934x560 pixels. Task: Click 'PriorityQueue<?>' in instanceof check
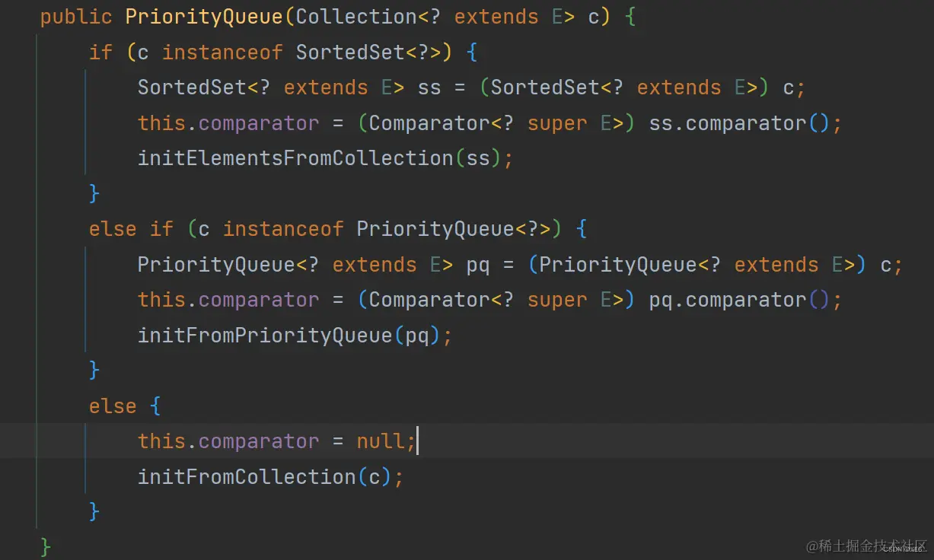pyautogui.click(x=454, y=229)
